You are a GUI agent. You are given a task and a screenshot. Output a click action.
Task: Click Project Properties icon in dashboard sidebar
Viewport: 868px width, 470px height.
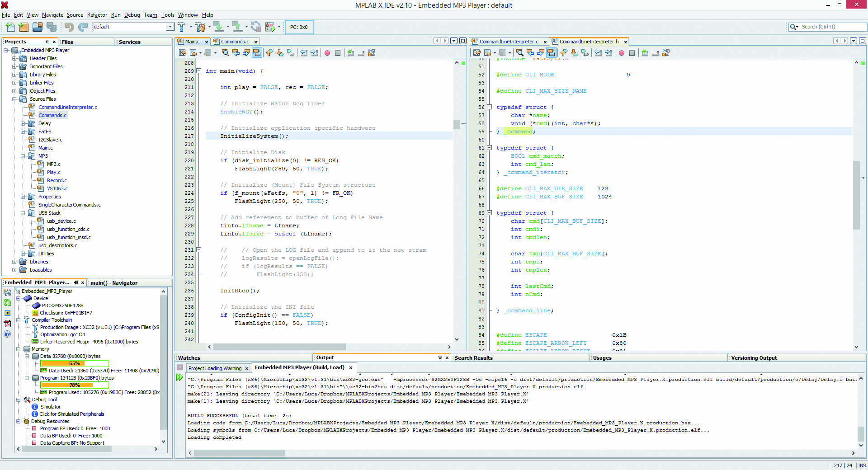[x=7, y=292]
